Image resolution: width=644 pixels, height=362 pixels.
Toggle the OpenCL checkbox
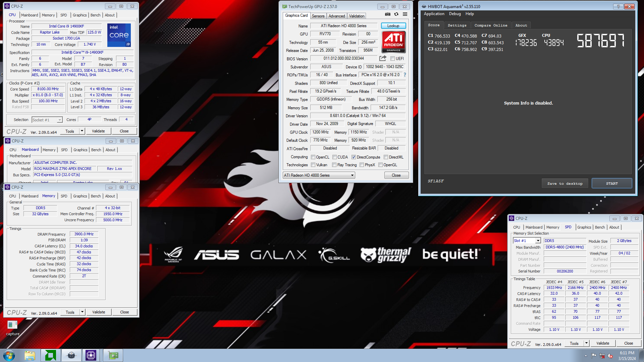click(x=313, y=157)
